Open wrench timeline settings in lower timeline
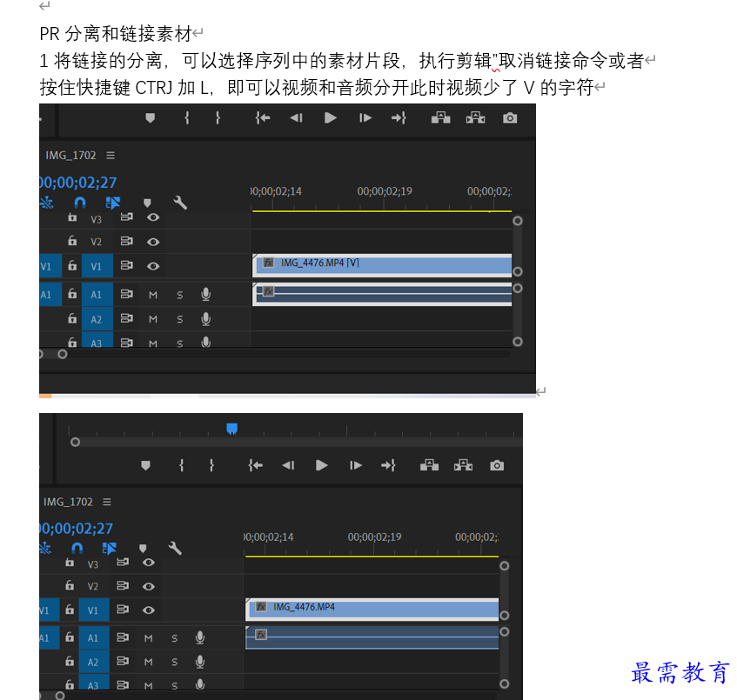This screenshot has height=700, width=737. click(175, 548)
